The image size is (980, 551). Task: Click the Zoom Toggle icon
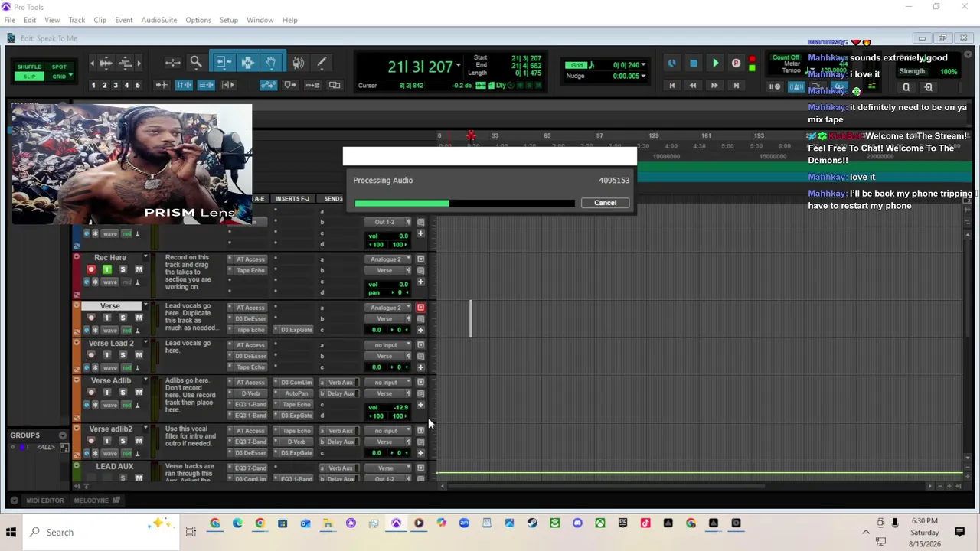[173, 63]
